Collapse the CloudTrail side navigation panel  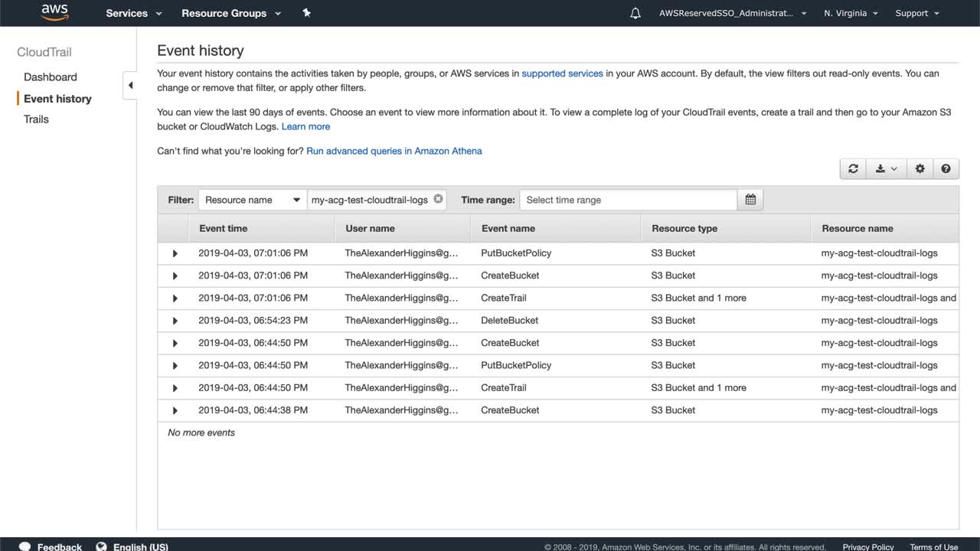[x=130, y=85]
